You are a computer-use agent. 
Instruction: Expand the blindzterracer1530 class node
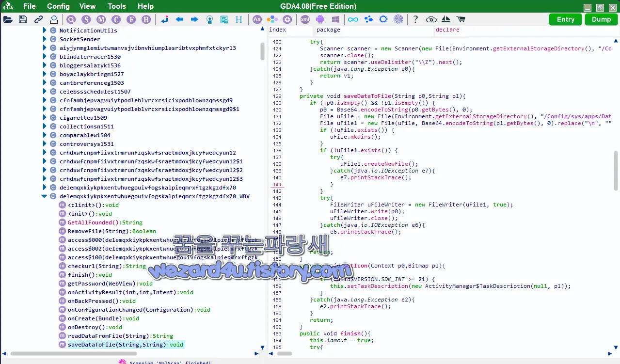point(45,57)
